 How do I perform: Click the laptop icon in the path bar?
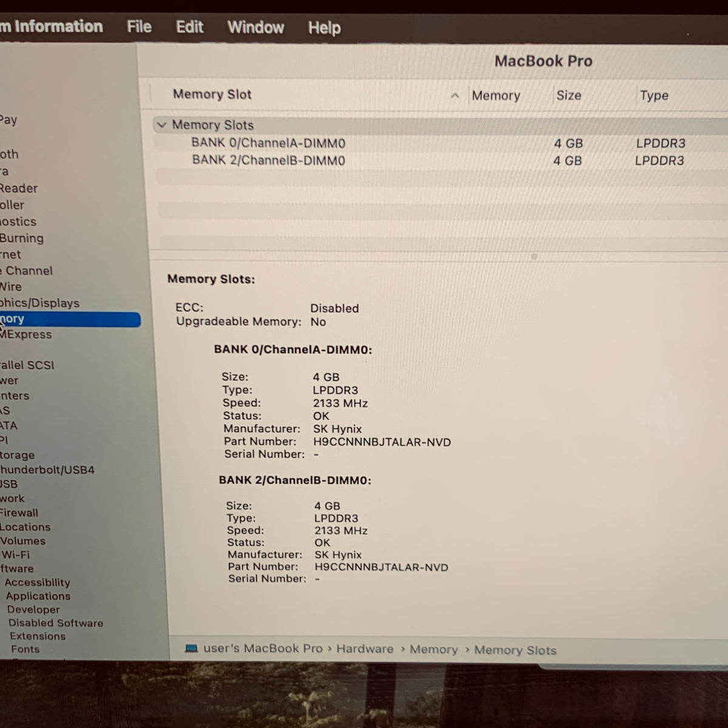click(192, 649)
